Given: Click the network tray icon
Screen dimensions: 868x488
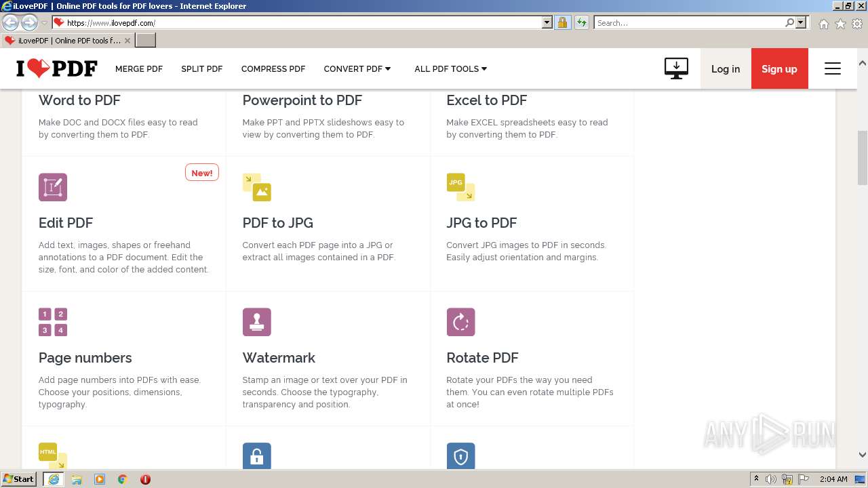Looking at the screenshot, I should point(787,479).
